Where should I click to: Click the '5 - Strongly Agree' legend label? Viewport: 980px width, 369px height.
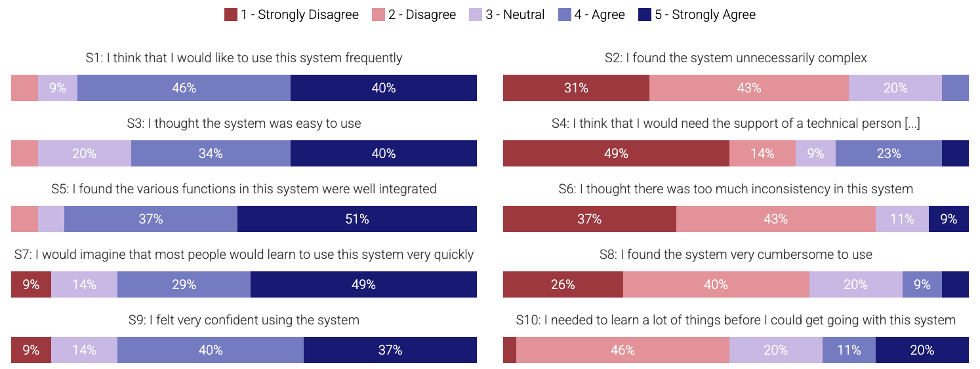705,14
